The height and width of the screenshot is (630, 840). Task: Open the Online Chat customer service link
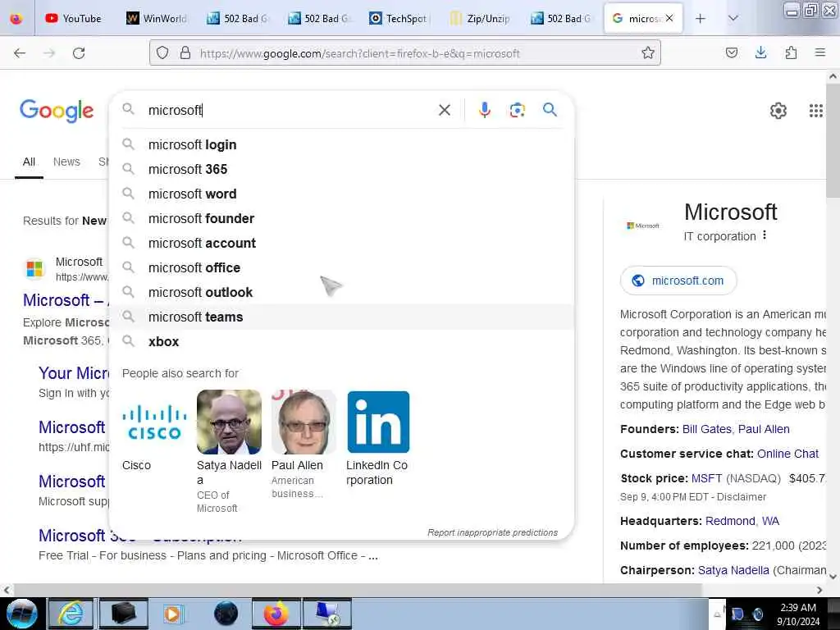point(787,454)
